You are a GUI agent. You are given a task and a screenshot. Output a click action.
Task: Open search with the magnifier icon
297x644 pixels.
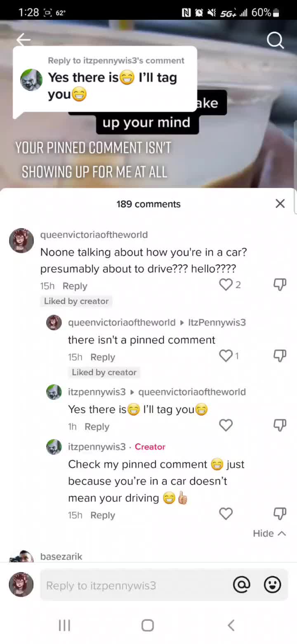click(x=275, y=40)
